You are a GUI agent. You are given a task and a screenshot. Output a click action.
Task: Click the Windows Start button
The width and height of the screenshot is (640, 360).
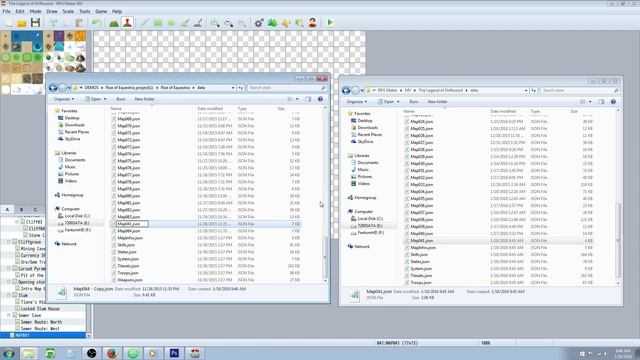point(8,353)
